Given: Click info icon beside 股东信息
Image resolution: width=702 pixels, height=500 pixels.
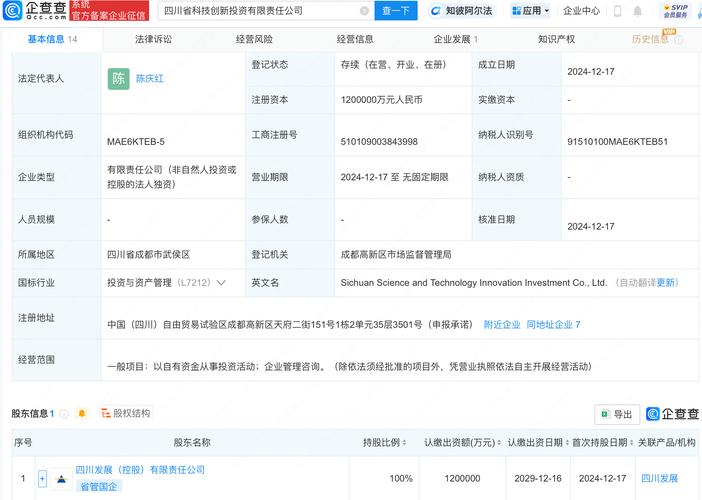Looking at the screenshot, I should (64, 414).
